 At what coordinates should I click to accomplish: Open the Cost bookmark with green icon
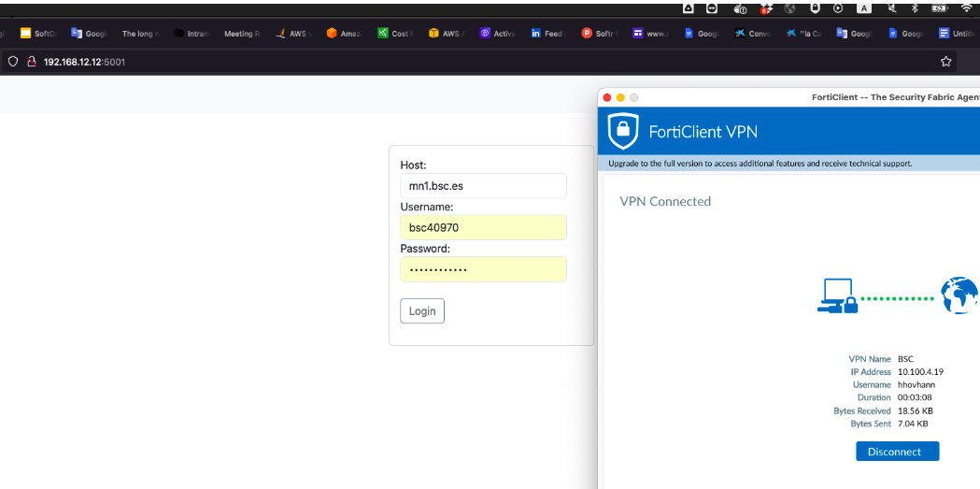tap(394, 34)
